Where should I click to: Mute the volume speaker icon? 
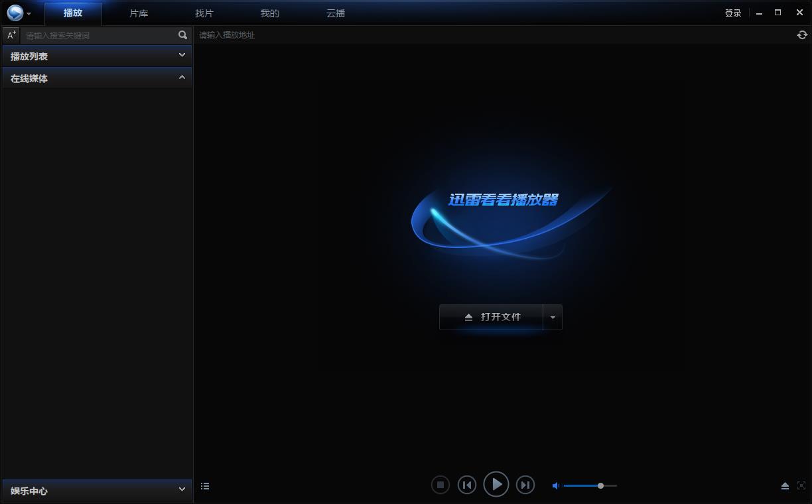pyautogui.click(x=556, y=486)
